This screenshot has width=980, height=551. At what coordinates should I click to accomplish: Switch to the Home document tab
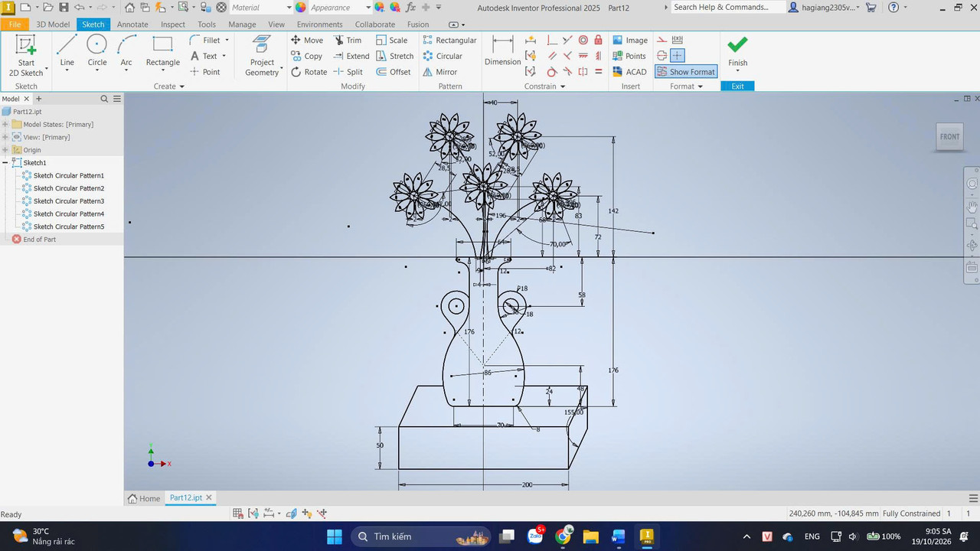tap(144, 498)
